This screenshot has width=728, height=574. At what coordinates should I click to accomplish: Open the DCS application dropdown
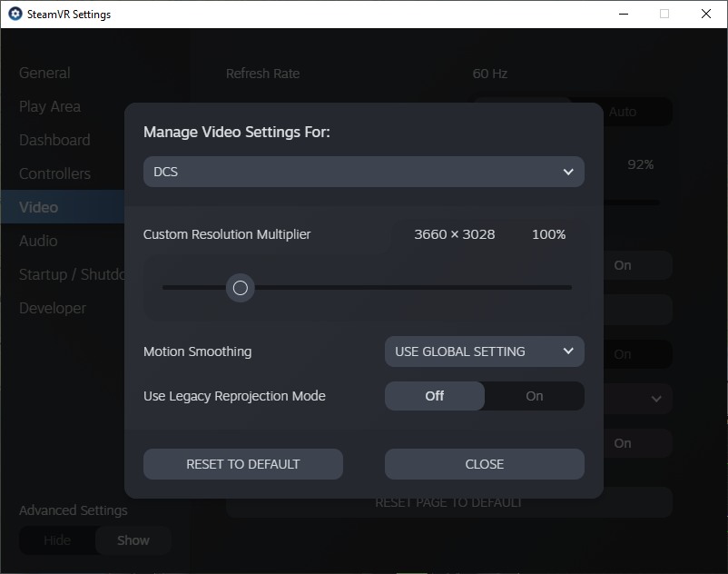pos(363,172)
